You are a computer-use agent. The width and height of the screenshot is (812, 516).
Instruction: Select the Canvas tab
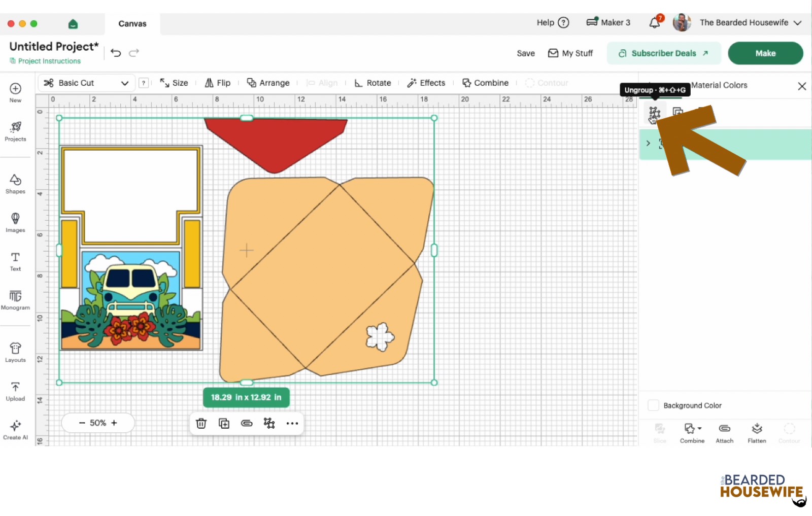(132, 24)
